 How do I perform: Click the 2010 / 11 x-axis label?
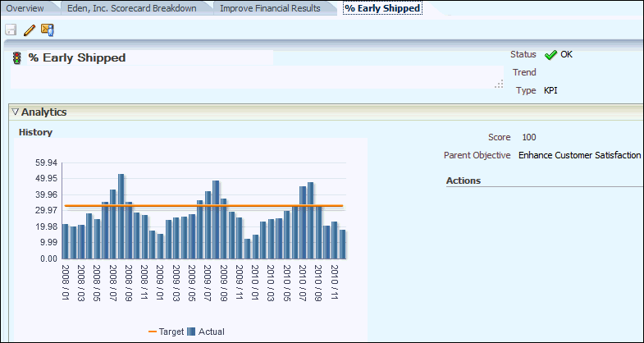pyautogui.click(x=335, y=283)
